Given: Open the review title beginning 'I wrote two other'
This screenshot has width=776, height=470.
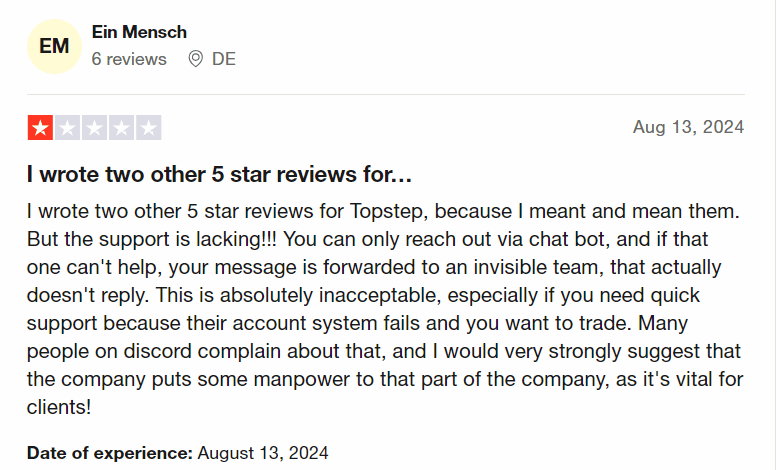Looking at the screenshot, I should [220, 175].
